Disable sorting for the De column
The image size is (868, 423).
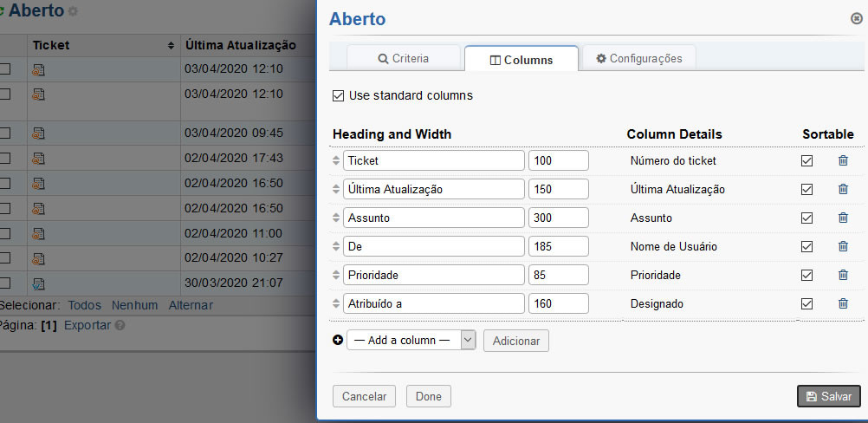pyautogui.click(x=807, y=246)
